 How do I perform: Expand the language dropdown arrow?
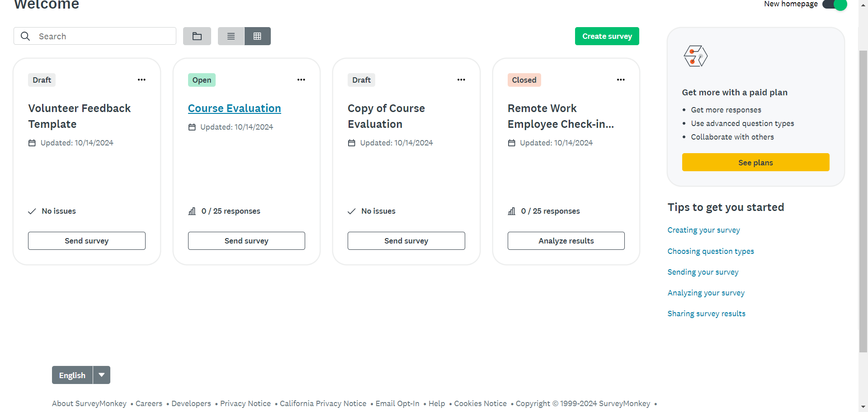[x=102, y=375]
